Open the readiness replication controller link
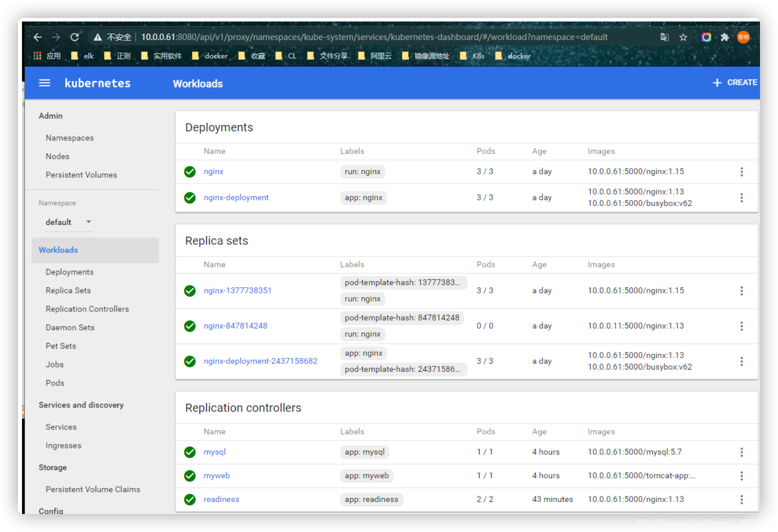This screenshot has height=532, width=778. pyautogui.click(x=221, y=499)
